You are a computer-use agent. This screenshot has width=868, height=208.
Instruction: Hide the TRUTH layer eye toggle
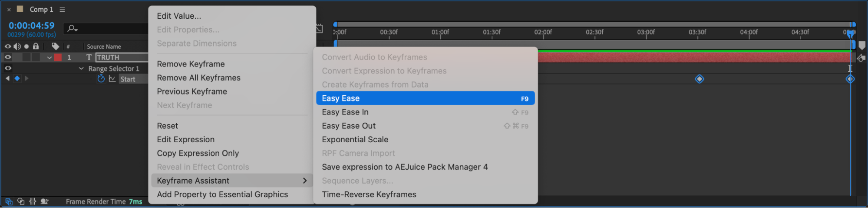pos(8,57)
